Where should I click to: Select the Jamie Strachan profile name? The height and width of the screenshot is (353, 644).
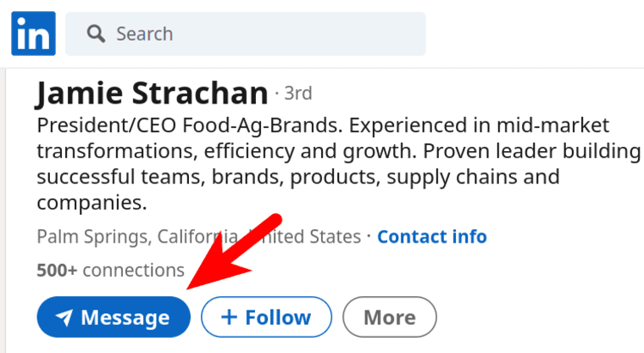[152, 93]
